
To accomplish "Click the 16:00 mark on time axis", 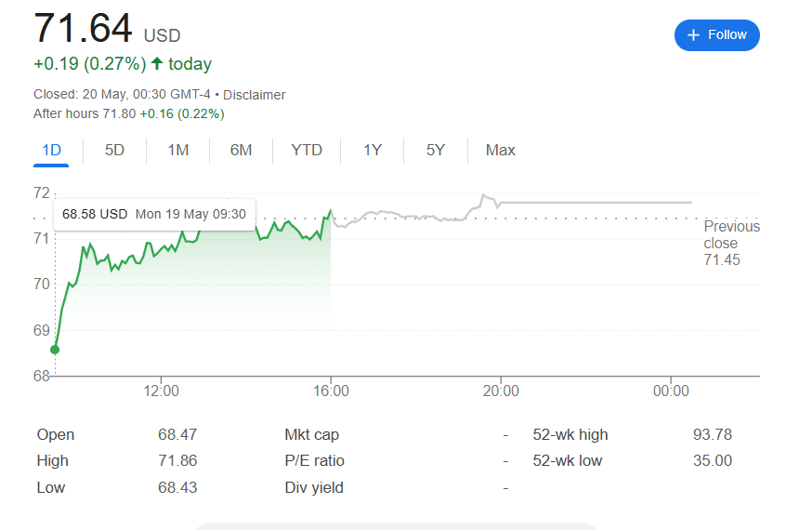I will click(x=331, y=391).
